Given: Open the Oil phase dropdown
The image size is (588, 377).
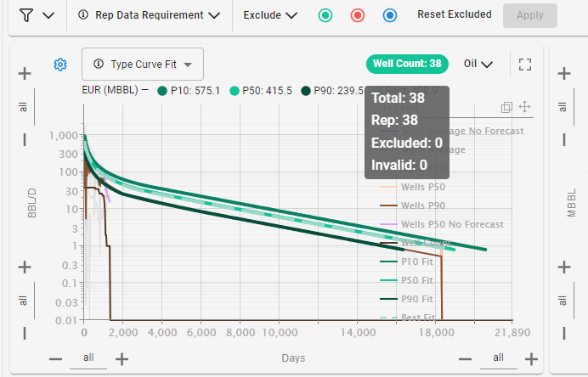Looking at the screenshot, I should (478, 64).
